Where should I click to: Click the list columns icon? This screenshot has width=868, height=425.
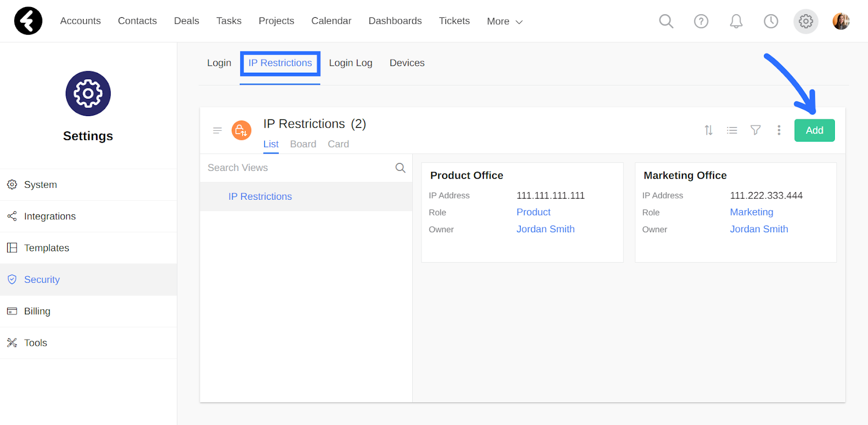tap(732, 130)
